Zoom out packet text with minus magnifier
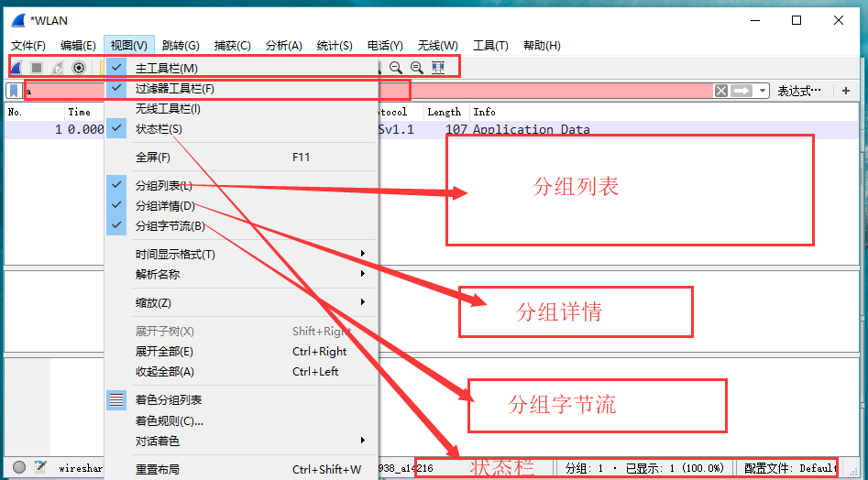Screen dimensions: 868x480 [x=395, y=68]
